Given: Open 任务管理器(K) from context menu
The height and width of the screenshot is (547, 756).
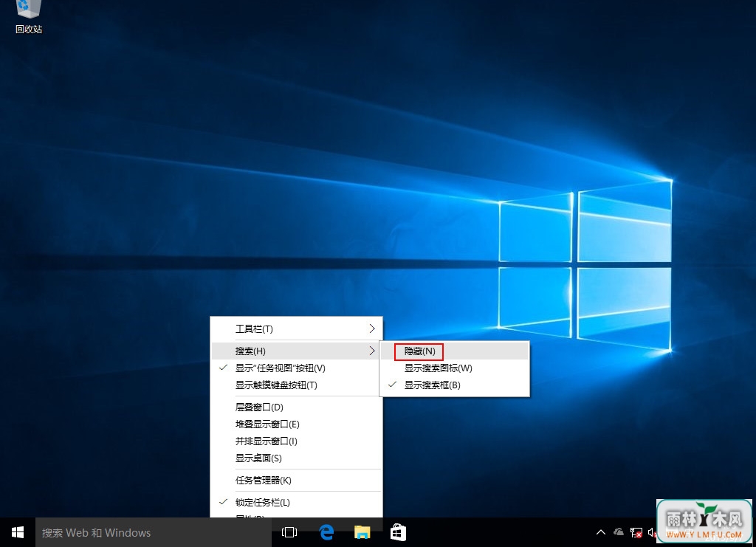Looking at the screenshot, I should (297, 481).
